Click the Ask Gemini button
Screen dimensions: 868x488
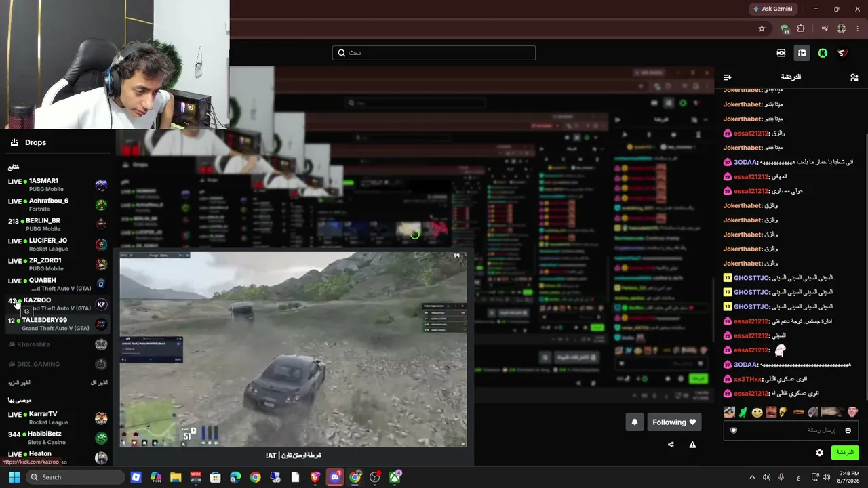pyautogui.click(x=772, y=9)
